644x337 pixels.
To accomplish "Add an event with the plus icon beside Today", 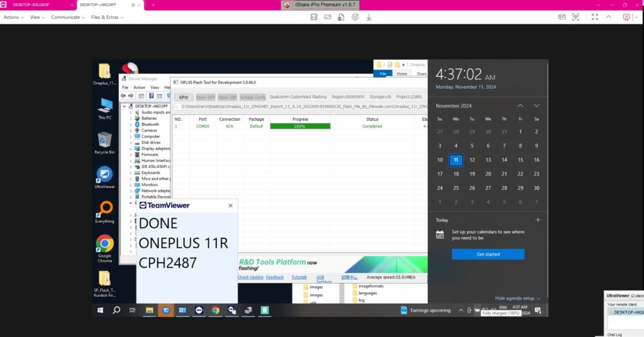I will (x=538, y=220).
